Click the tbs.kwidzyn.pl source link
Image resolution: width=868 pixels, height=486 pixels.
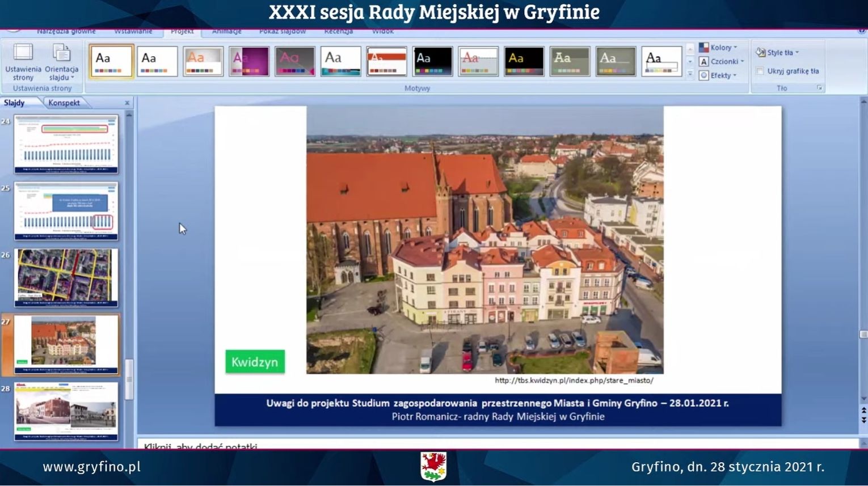[x=574, y=381]
